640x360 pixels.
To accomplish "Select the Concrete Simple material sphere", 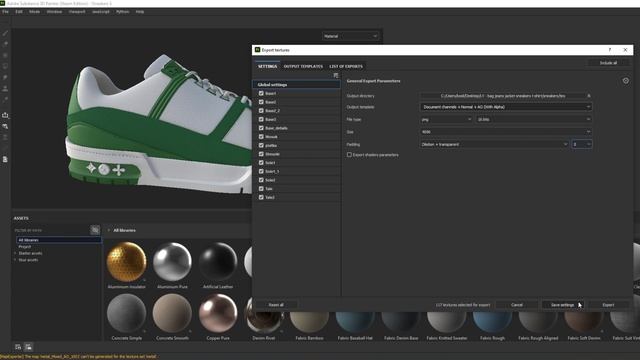I will pyautogui.click(x=127, y=313).
